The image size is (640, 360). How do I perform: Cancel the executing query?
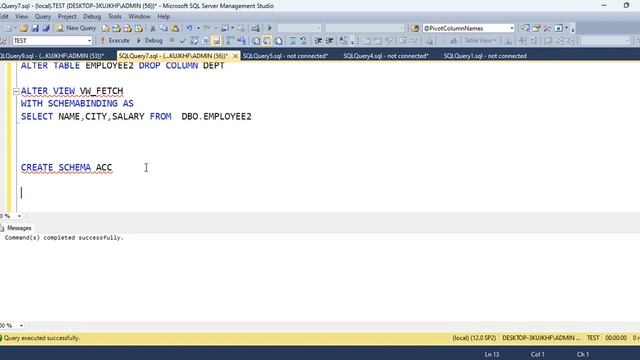pos(172,40)
